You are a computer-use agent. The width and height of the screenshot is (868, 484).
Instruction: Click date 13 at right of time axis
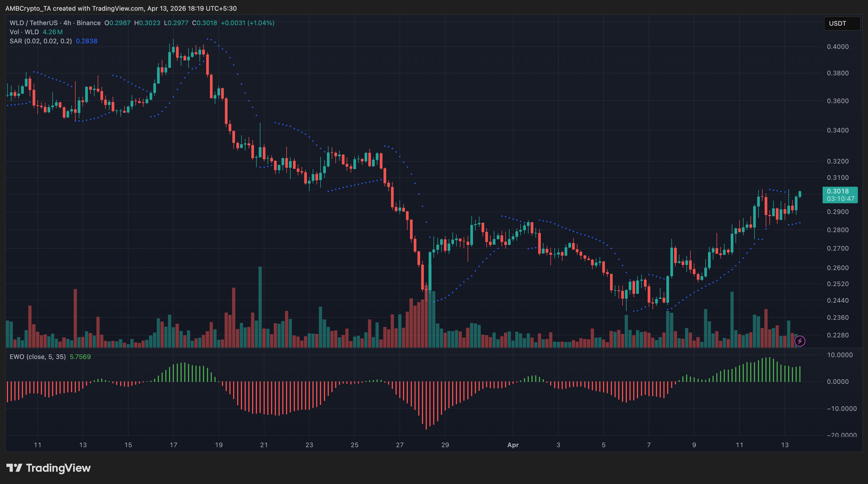pyautogui.click(x=784, y=445)
